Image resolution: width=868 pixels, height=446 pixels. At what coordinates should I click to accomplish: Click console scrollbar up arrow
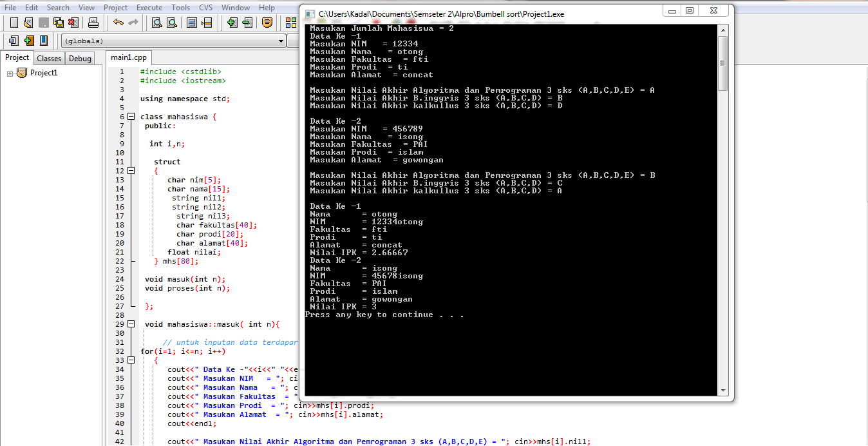pos(723,30)
